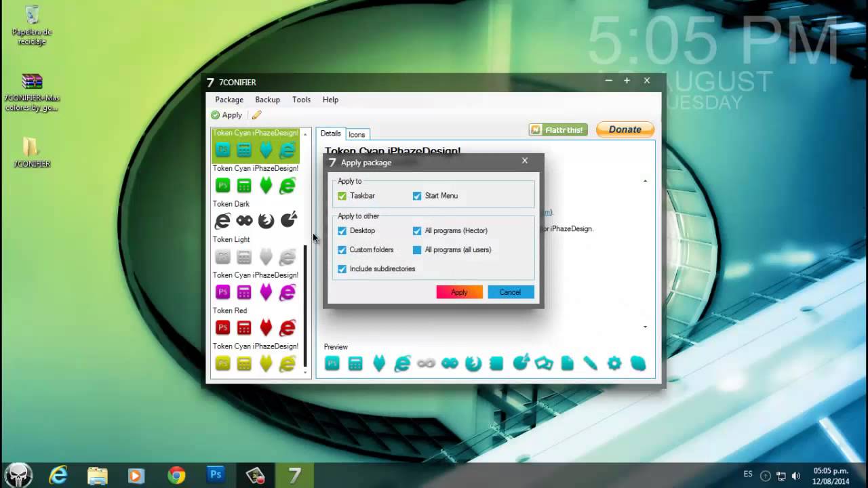
Task: Toggle All programs (Hector) checkbox
Action: [x=417, y=231]
